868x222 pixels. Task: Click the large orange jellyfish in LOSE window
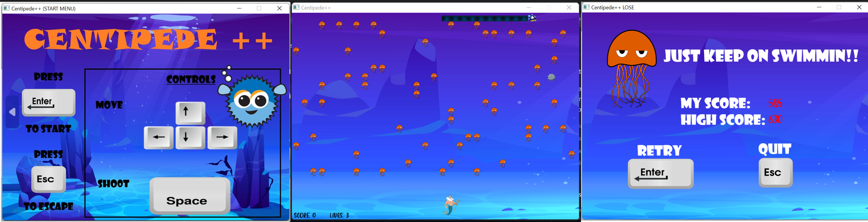tap(631, 68)
